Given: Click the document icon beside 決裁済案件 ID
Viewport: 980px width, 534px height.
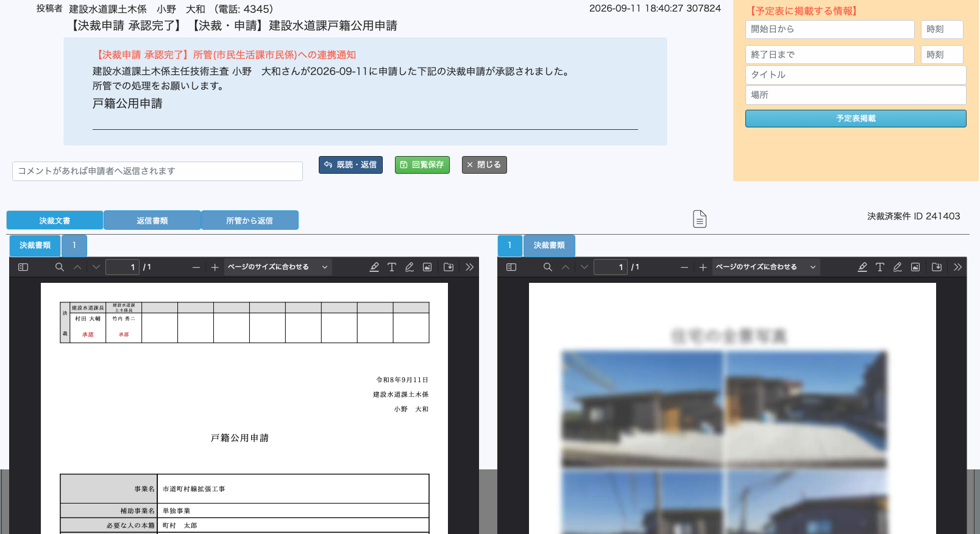Looking at the screenshot, I should click(x=700, y=219).
